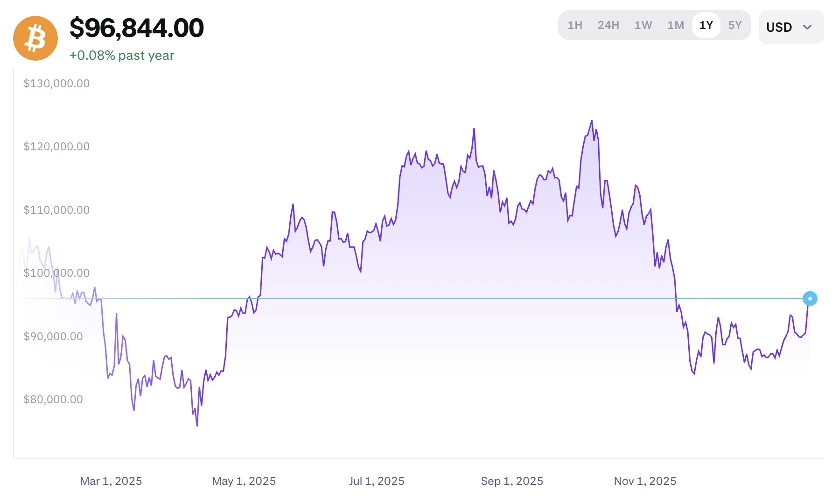Switch to the 24H time range
This screenshot has height=504, width=839.
pos(608,25)
